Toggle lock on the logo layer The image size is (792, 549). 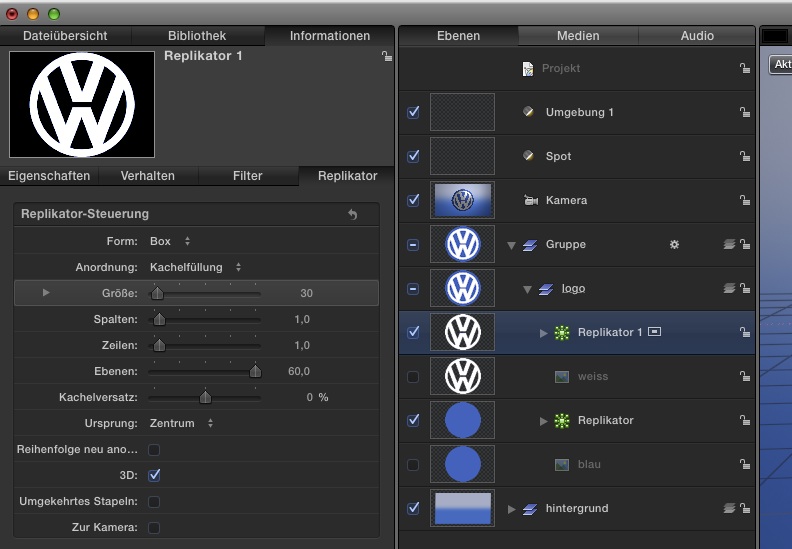[x=745, y=288]
